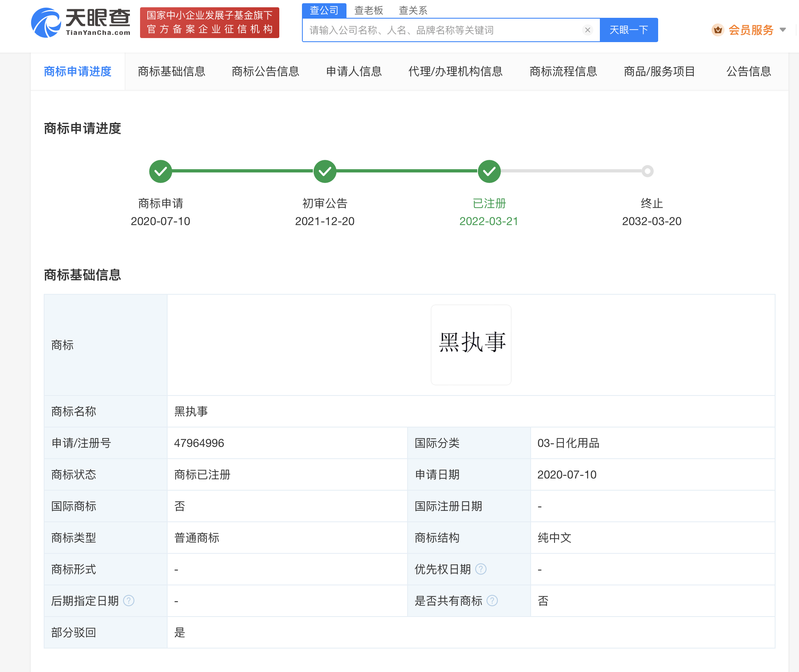The width and height of the screenshot is (799, 672).
Task: Click the help icon next to 优先权日期
Action: 481,569
